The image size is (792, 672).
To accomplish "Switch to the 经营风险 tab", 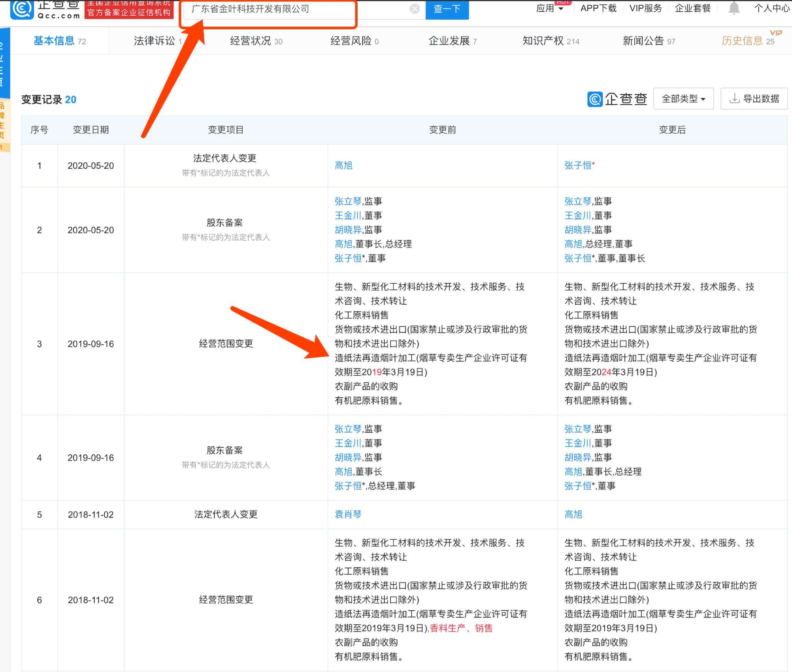I will point(354,41).
